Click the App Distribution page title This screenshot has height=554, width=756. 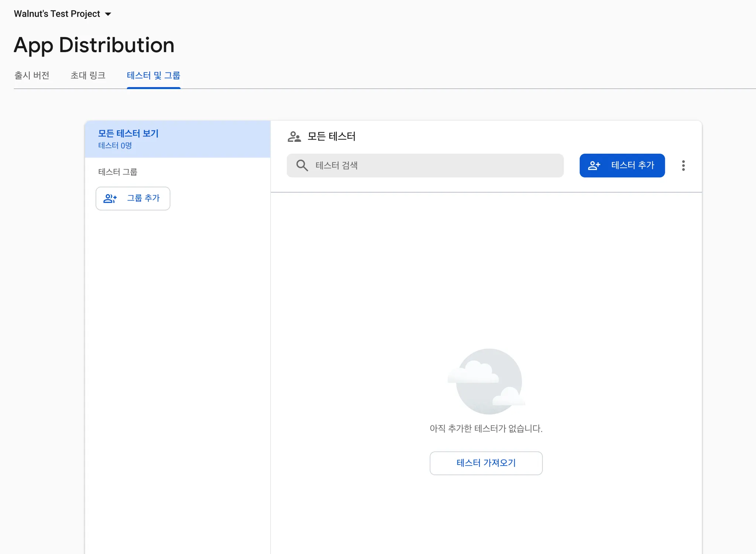[x=94, y=45]
